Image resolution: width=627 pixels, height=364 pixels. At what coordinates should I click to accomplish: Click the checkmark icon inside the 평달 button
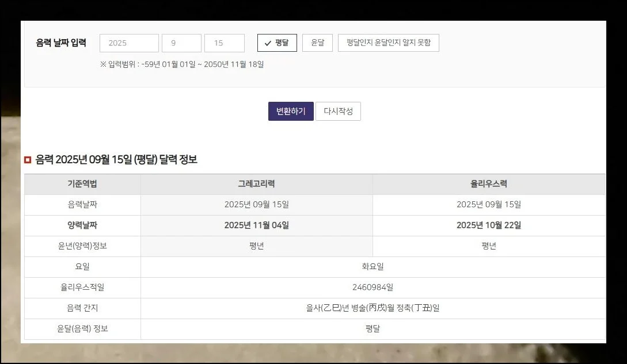click(x=267, y=43)
